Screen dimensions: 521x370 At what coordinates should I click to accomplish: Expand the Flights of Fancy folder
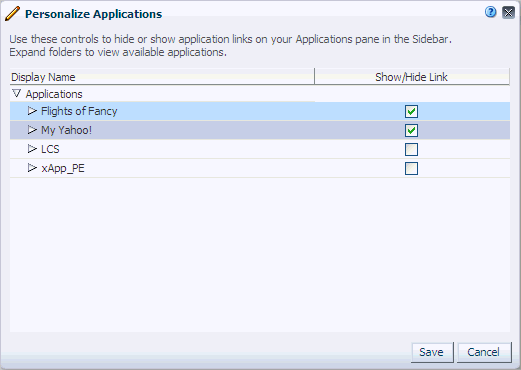pyautogui.click(x=32, y=111)
